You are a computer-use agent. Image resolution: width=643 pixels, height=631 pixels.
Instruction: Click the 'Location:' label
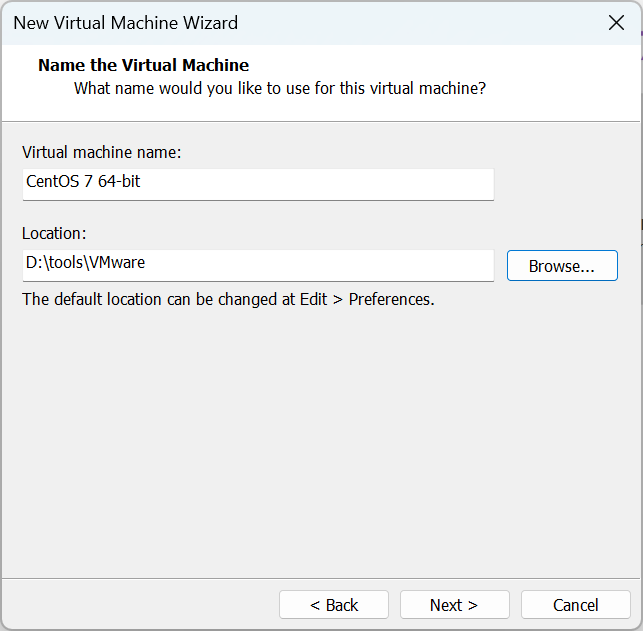(x=55, y=233)
